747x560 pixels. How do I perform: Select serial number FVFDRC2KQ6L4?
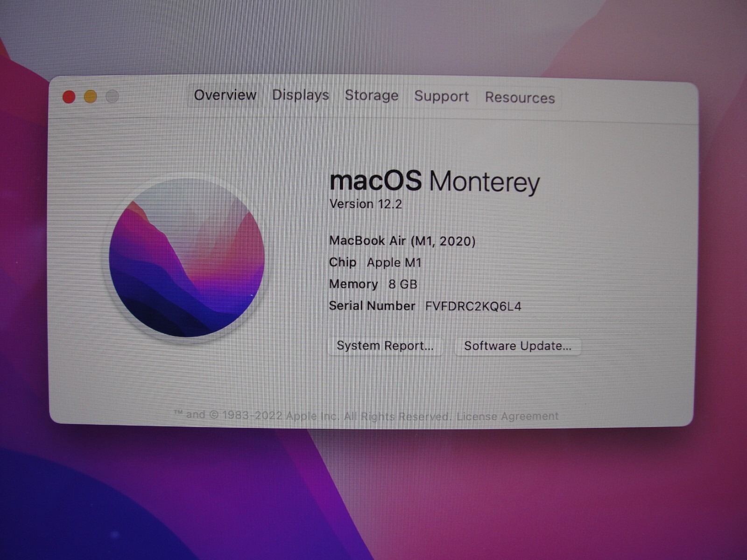coord(473,307)
